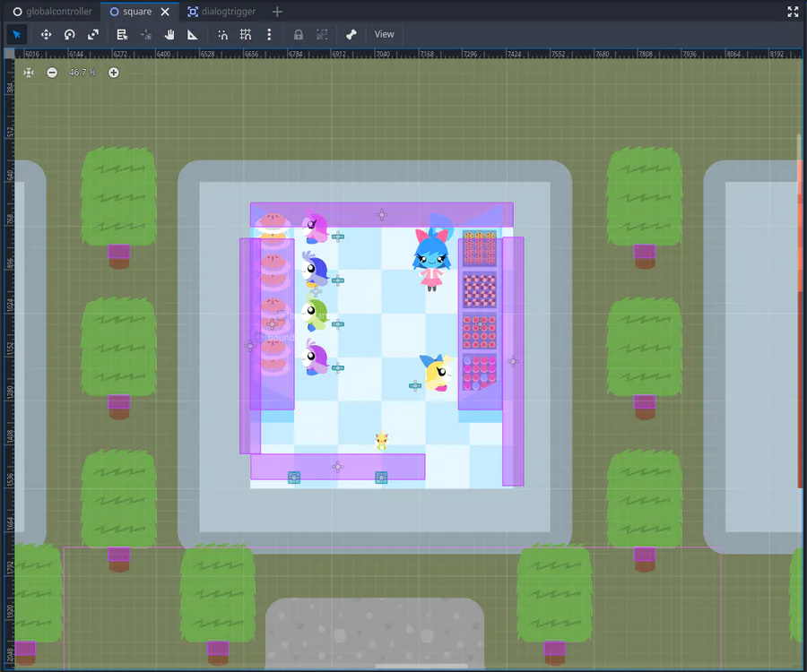Add a new scene with the plus button

click(x=277, y=12)
